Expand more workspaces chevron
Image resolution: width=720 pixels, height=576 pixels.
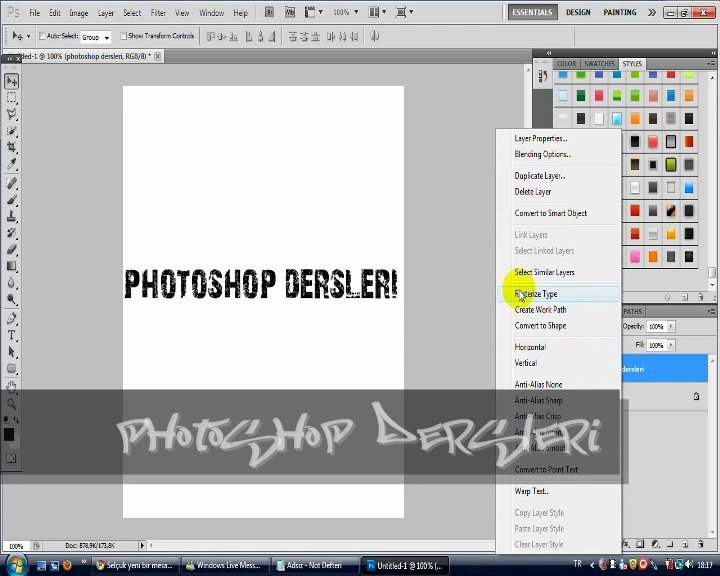tap(652, 12)
